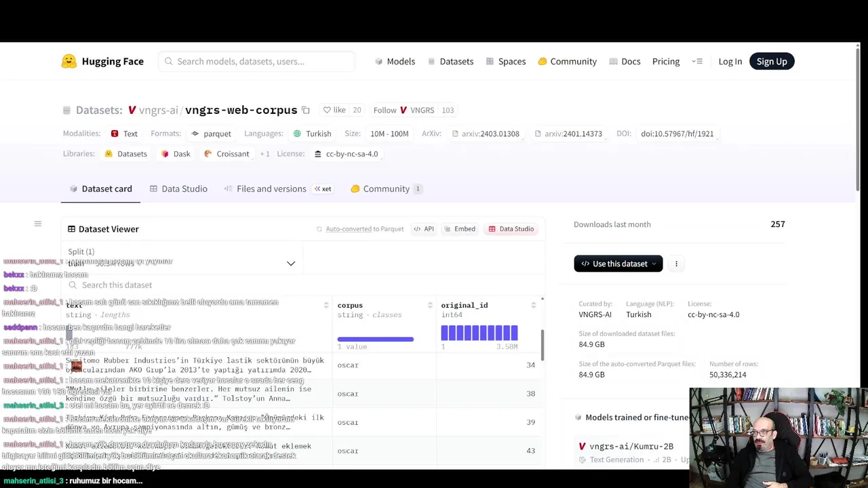Select the Croissant library tag

tap(227, 154)
